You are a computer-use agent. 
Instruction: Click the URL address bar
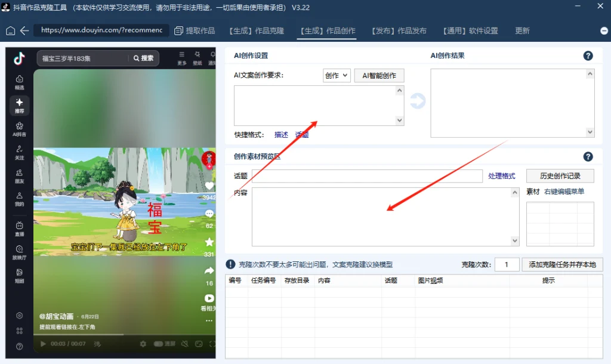click(x=101, y=30)
